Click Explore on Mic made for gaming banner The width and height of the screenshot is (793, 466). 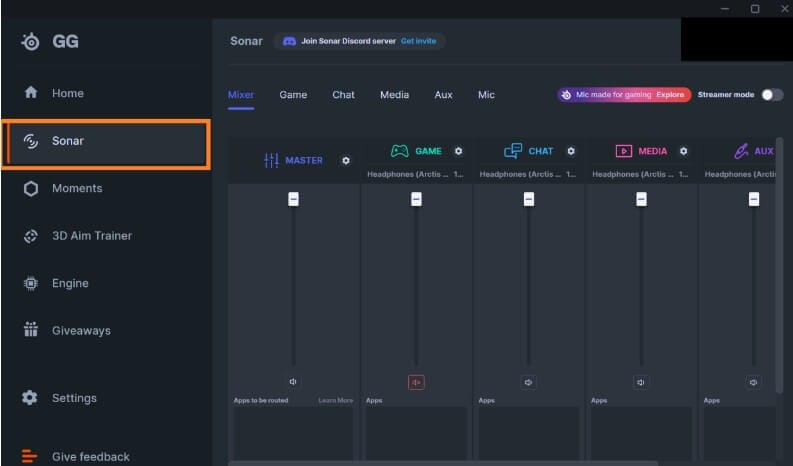pos(670,95)
